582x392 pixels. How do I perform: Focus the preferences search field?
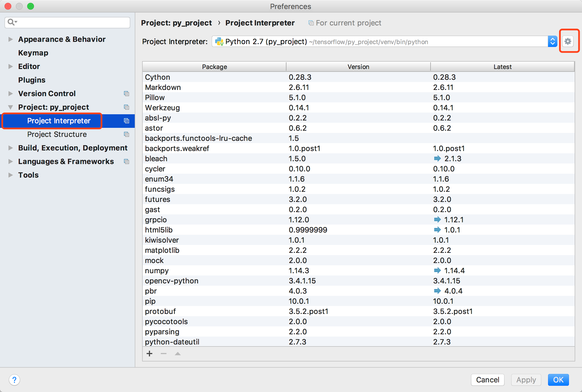coord(67,22)
